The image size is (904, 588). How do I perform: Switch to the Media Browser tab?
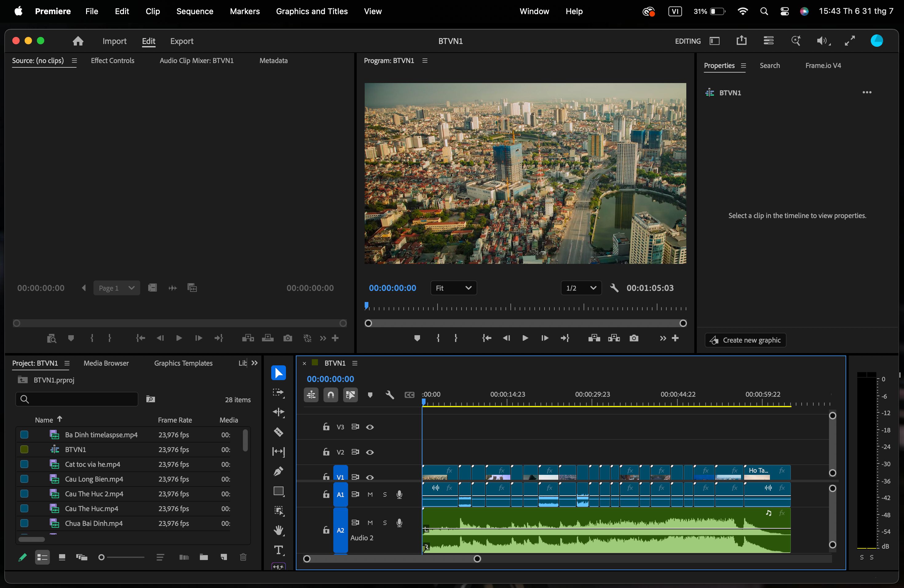click(106, 363)
